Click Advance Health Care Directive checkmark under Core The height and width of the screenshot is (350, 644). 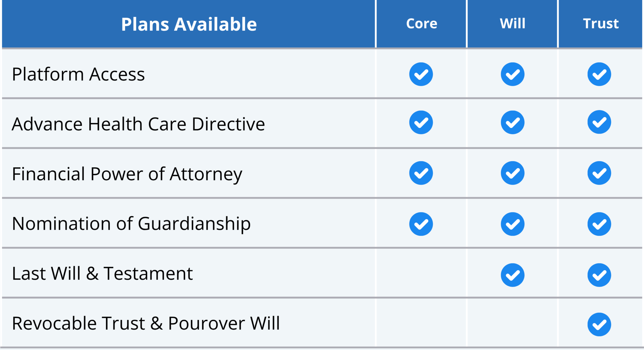[421, 122]
